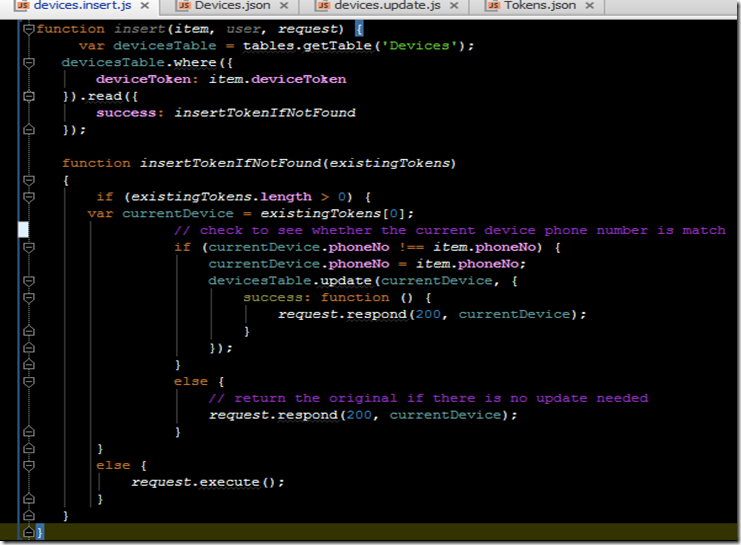741x545 pixels.
Task: Click the JS file icon on devices.update.js tab
Action: pyautogui.click(x=323, y=6)
